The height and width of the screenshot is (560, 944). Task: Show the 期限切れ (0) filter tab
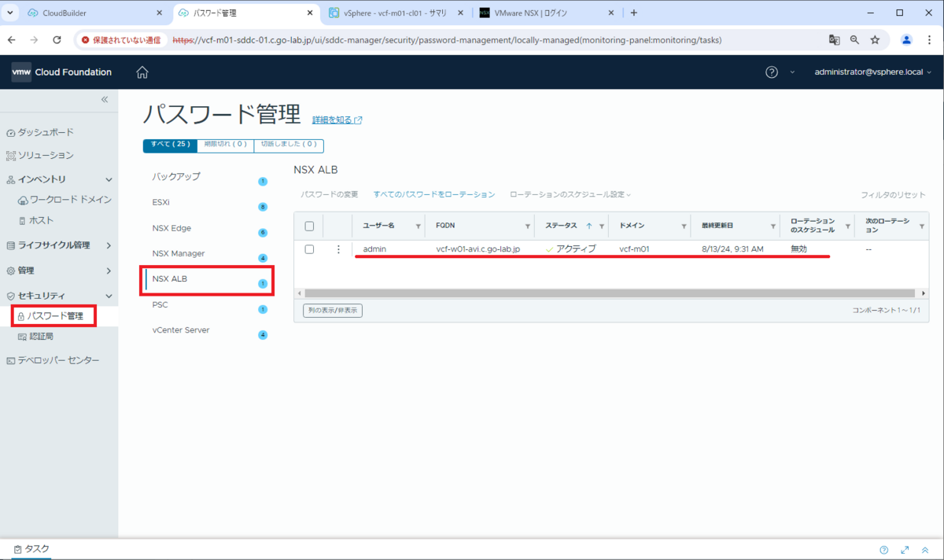click(x=226, y=145)
